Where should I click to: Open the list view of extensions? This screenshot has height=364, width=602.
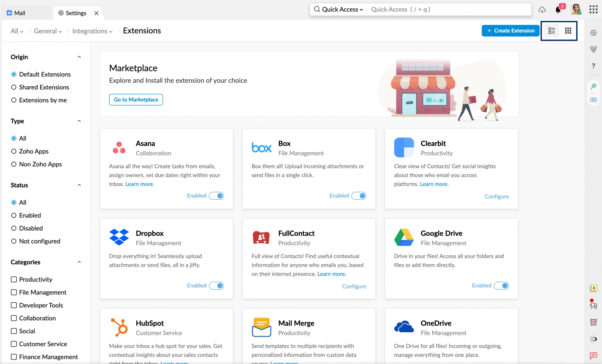tap(551, 31)
